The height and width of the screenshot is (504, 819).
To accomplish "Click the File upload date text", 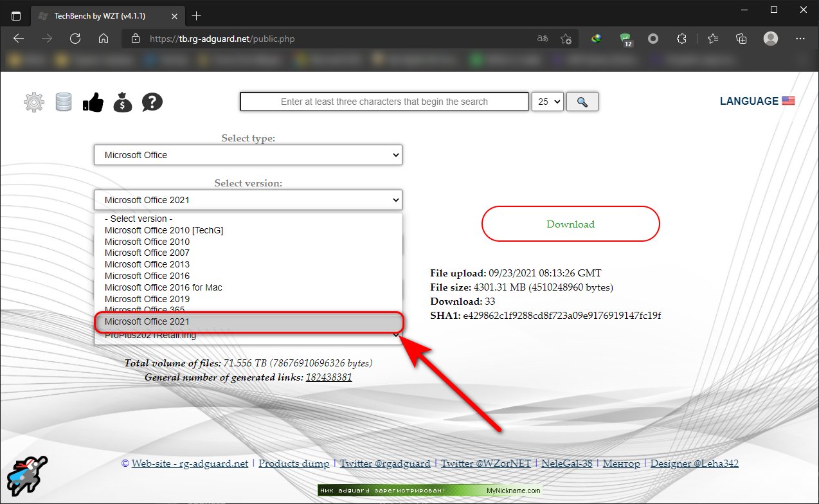I will coord(545,273).
